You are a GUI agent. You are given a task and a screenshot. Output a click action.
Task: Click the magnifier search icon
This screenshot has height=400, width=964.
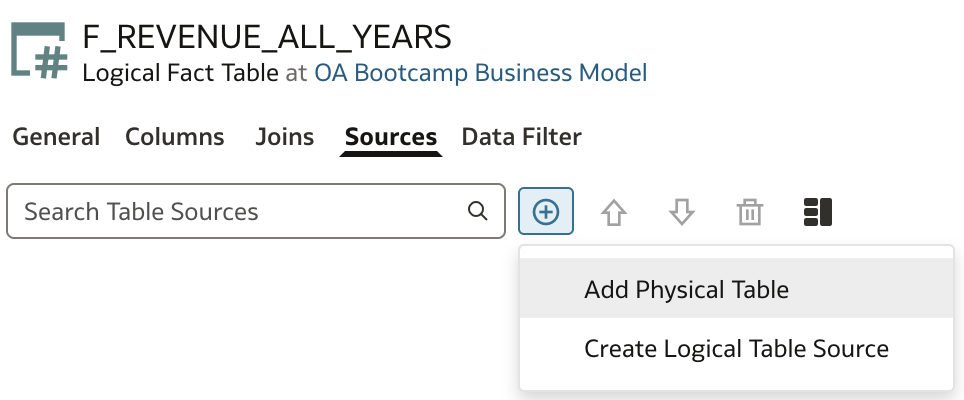(478, 211)
